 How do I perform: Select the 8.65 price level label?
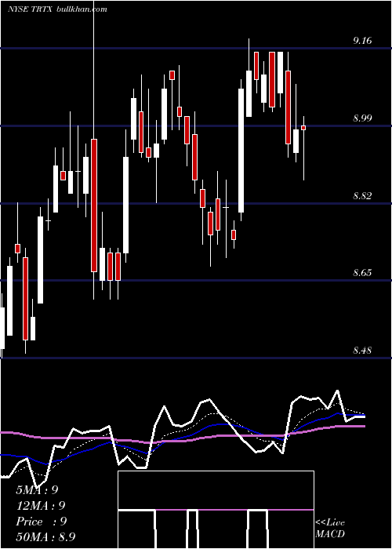[x=362, y=273]
